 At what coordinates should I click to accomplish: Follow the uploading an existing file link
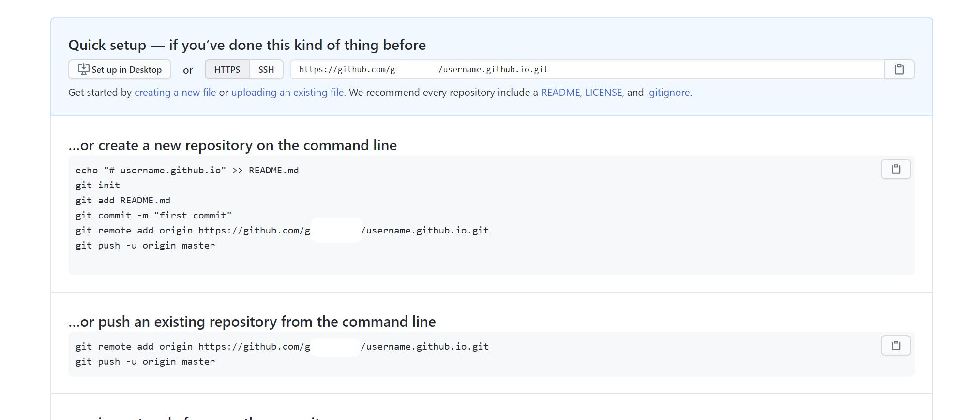point(287,93)
